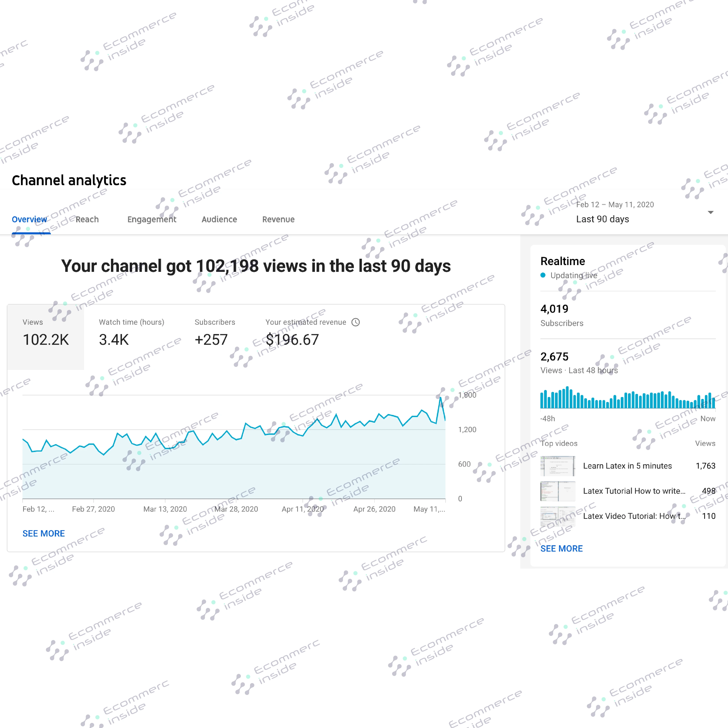Expand the Last 90 days date range dropdown
Image resolution: width=728 pixels, height=728 pixels.
pyautogui.click(x=645, y=212)
